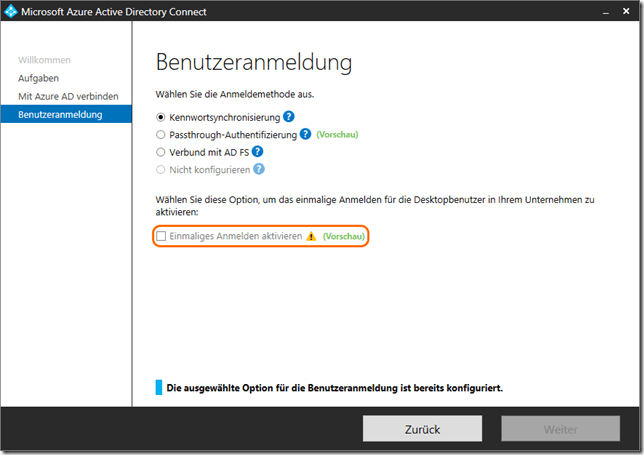Go to Aufgaben step in sidebar
644x455 pixels.
pyautogui.click(x=40, y=78)
